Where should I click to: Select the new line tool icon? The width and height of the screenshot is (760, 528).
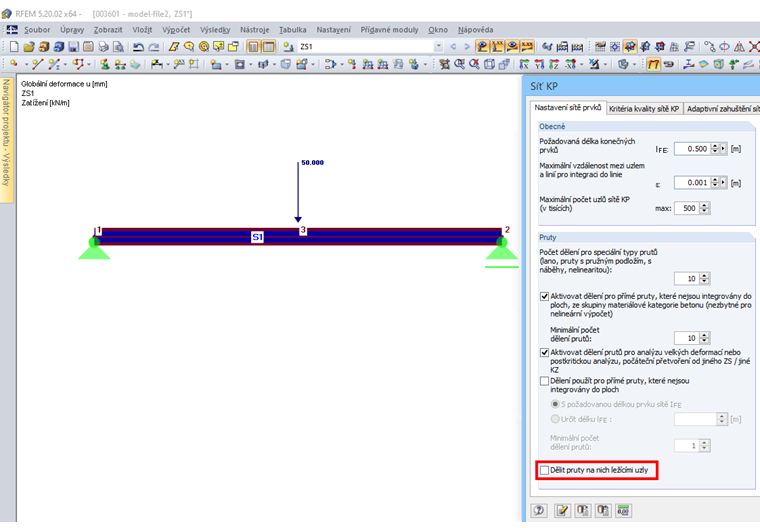click(x=37, y=64)
